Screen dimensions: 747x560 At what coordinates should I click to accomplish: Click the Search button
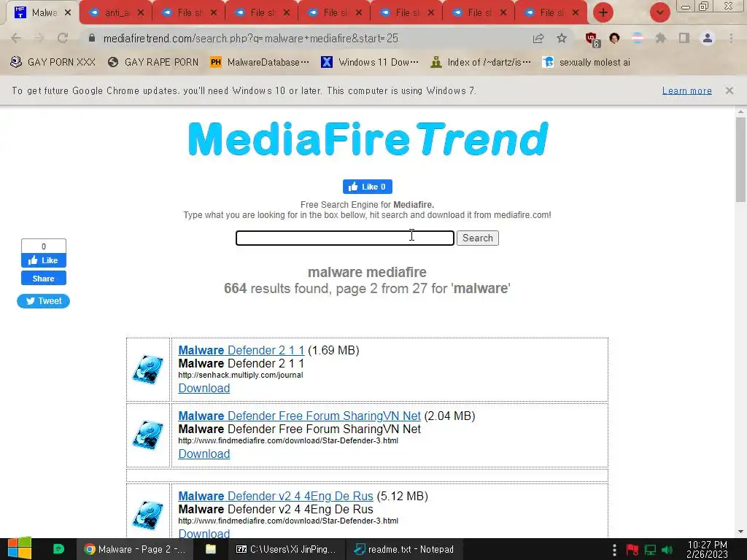pyautogui.click(x=477, y=238)
